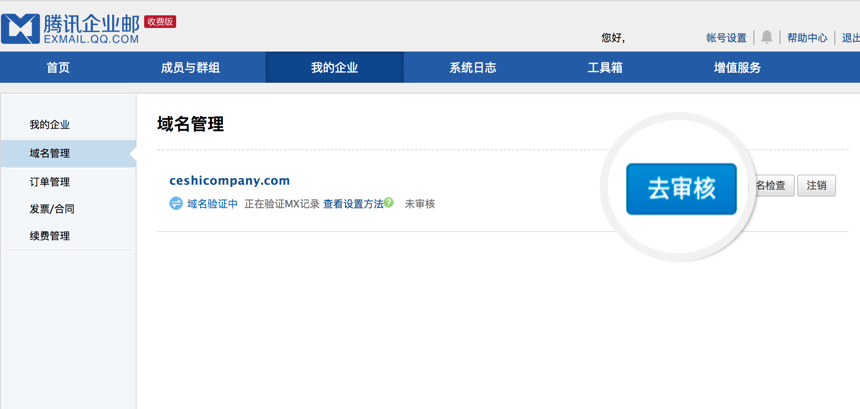The width and height of the screenshot is (860, 409).
Task: Open the 增值服务 tab
Action: click(737, 68)
